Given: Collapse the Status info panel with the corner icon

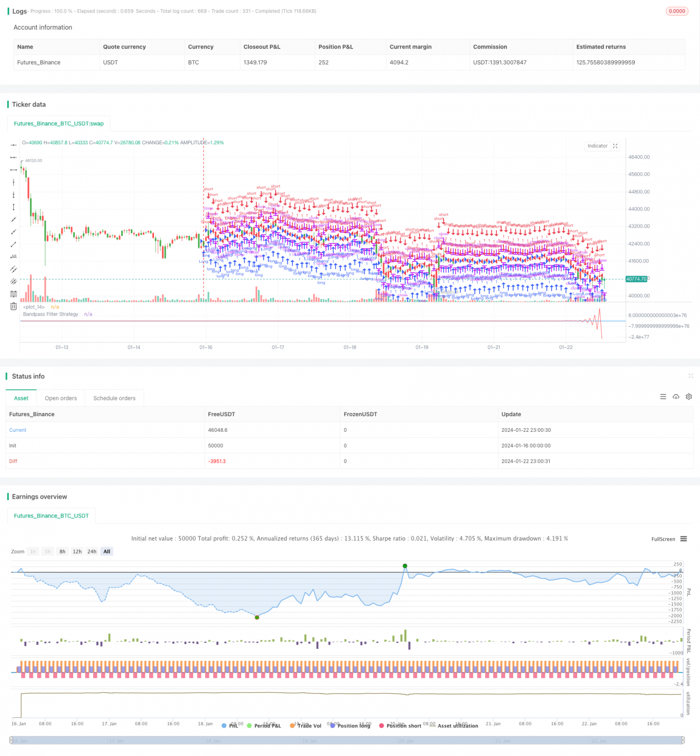Looking at the screenshot, I should [690, 376].
